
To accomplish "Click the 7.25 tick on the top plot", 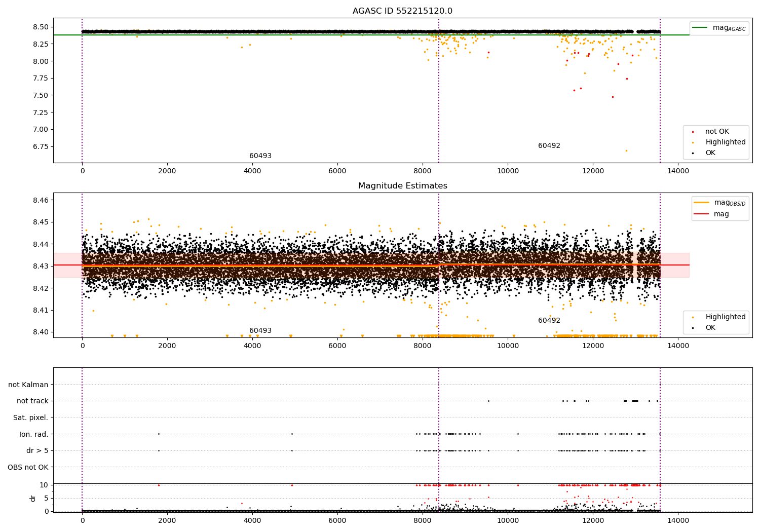I will (41, 112).
